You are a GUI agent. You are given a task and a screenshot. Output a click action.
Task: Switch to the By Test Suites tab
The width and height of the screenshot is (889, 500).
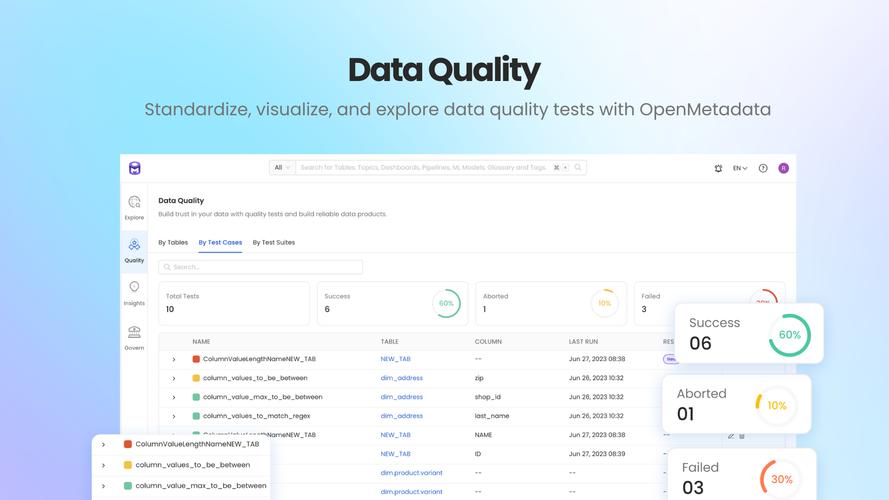pyautogui.click(x=274, y=243)
